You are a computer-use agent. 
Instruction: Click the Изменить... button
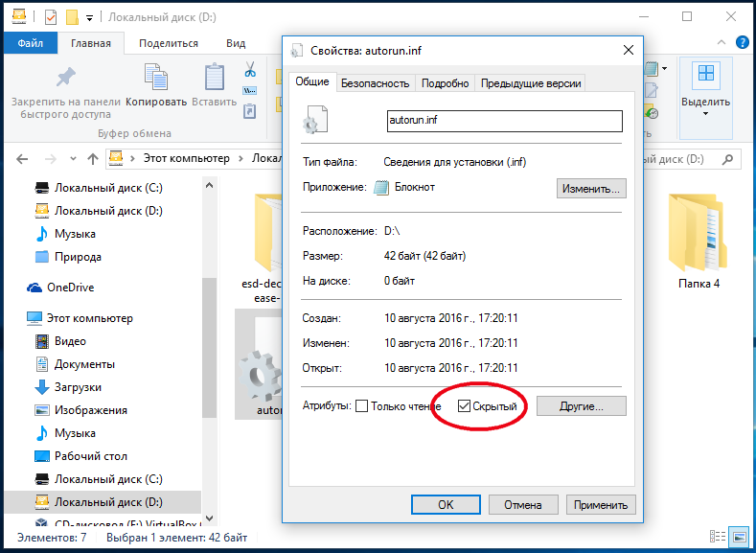pyautogui.click(x=591, y=188)
